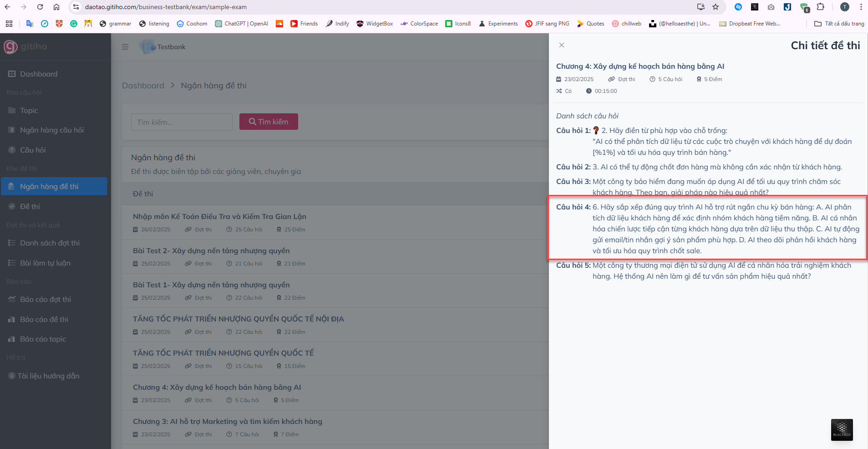Open Bài Test 1- Xây dựng nền tảng nhượng quyền

click(211, 285)
